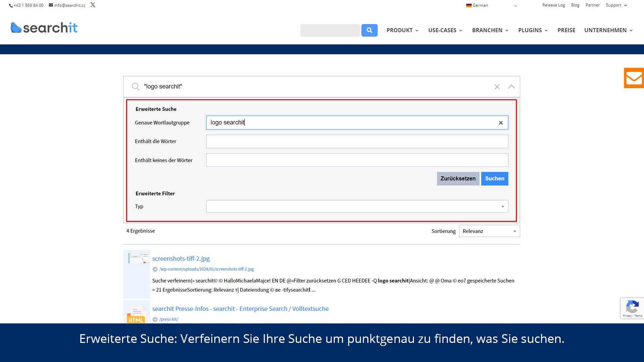Click the arrow icon before /press-kit/
This screenshot has width=644, height=362.
coord(155,319)
